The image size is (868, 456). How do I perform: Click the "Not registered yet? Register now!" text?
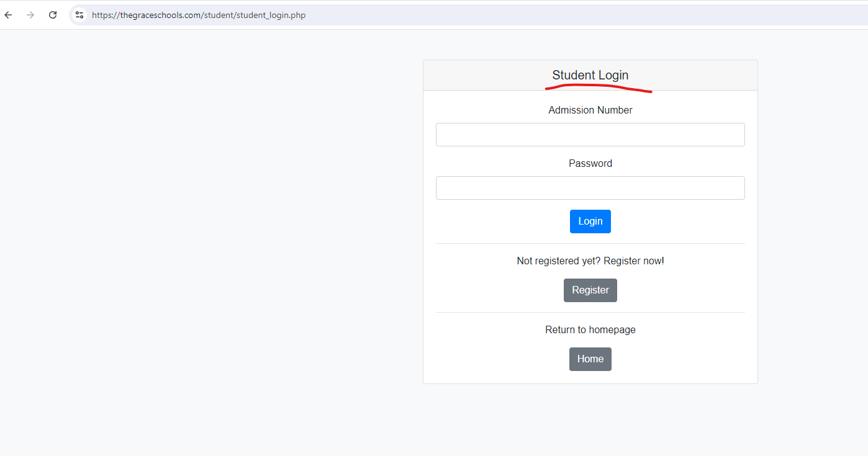[590, 261]
